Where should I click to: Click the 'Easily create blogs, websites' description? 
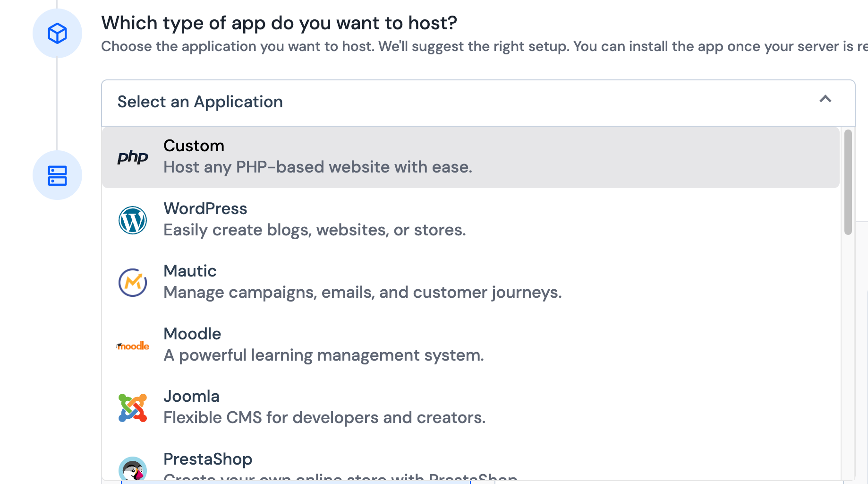315,230
